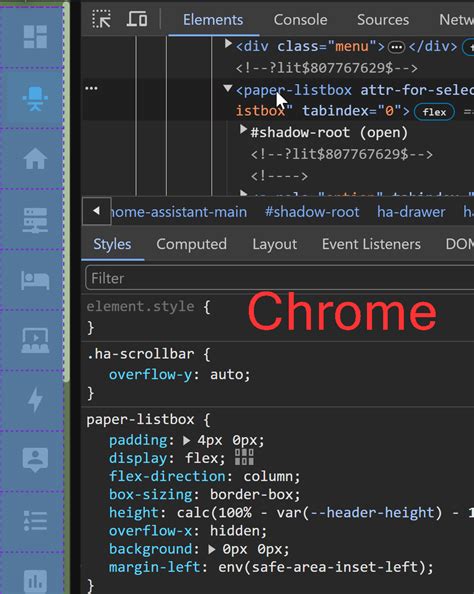Select ha-drawer breadcrumb item

click(x=411, y=212)
